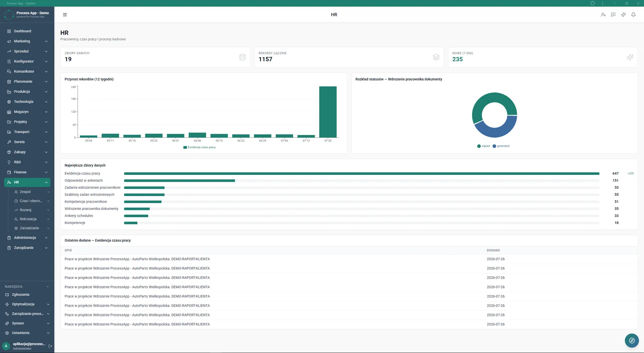Click the Marketing megaphone icon
Viewport: 644px width, 353px height.
[x=9, y=41]
